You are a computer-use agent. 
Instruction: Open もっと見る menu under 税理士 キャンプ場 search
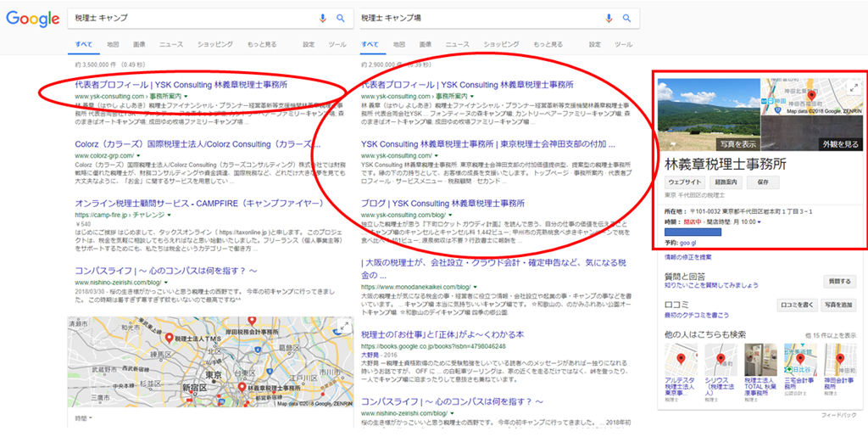(548, 44)
